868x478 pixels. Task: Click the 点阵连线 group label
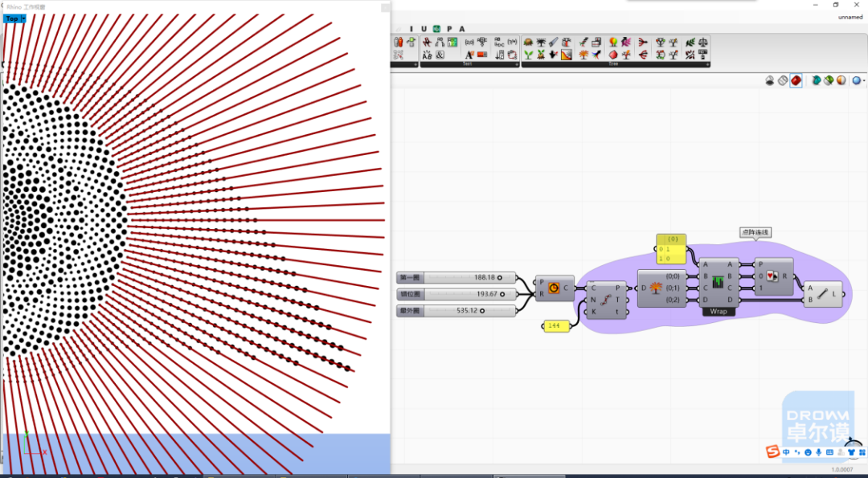(755, 232)
